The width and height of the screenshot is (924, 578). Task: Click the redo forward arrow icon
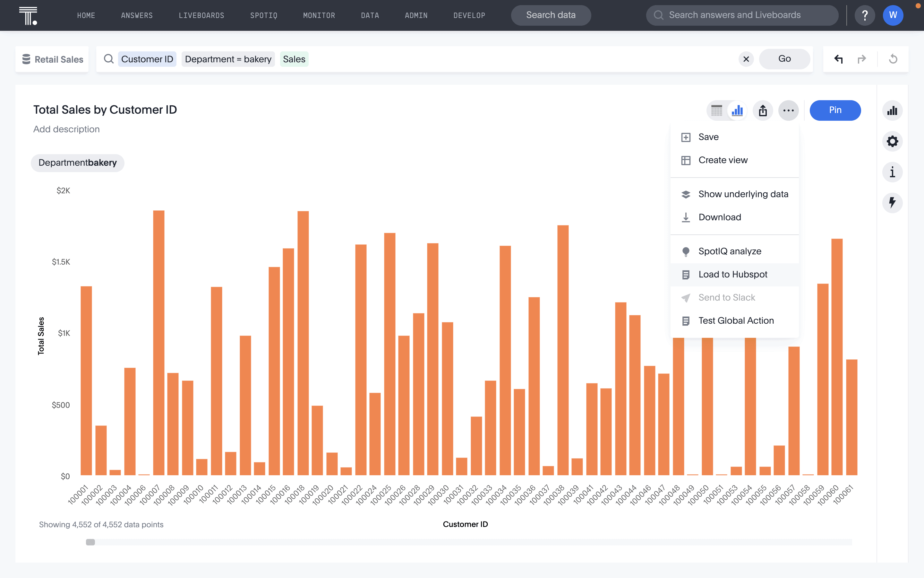point(862,59)
